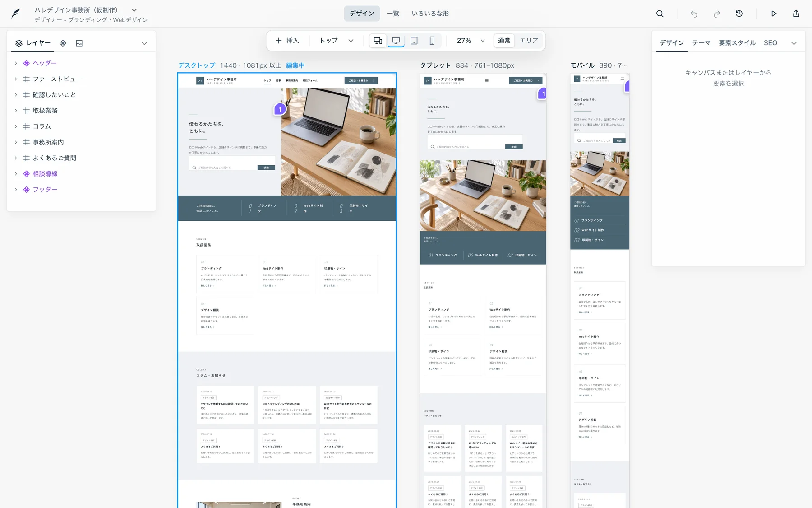
Task: Open the 27% zoom dropdown
Action: [x=471, y=41]
